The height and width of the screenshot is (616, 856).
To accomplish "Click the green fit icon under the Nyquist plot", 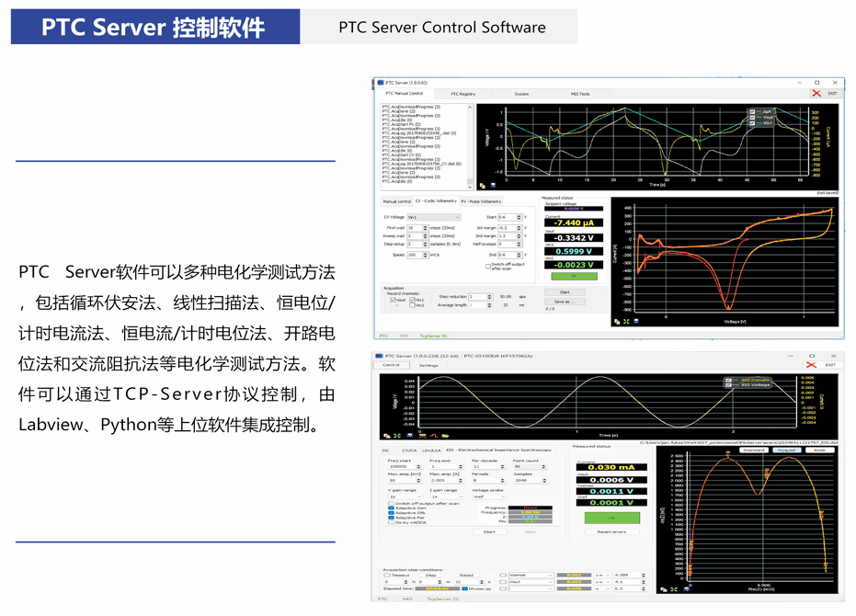I will click(x=674, y=589).
